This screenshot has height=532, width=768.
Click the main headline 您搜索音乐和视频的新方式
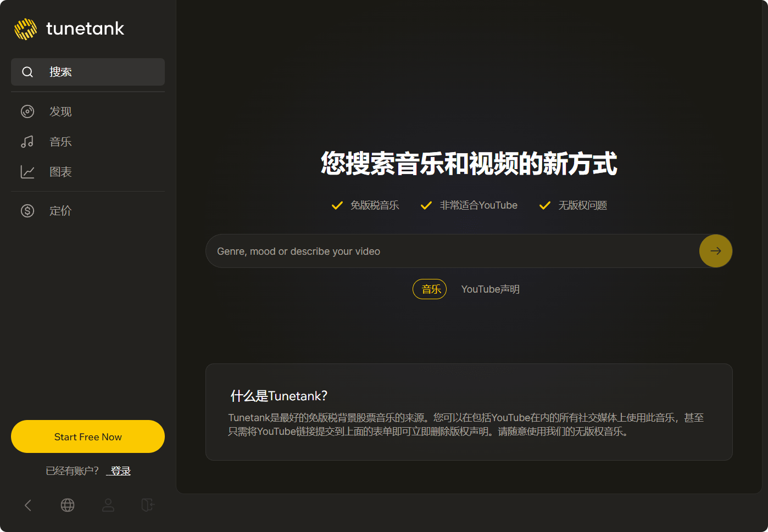pyautogui.click(x=469, y=164)
